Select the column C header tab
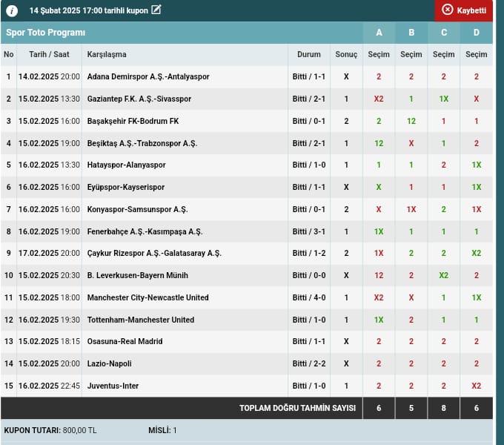This screenshot has width=504, height=445. coord(444,33)
